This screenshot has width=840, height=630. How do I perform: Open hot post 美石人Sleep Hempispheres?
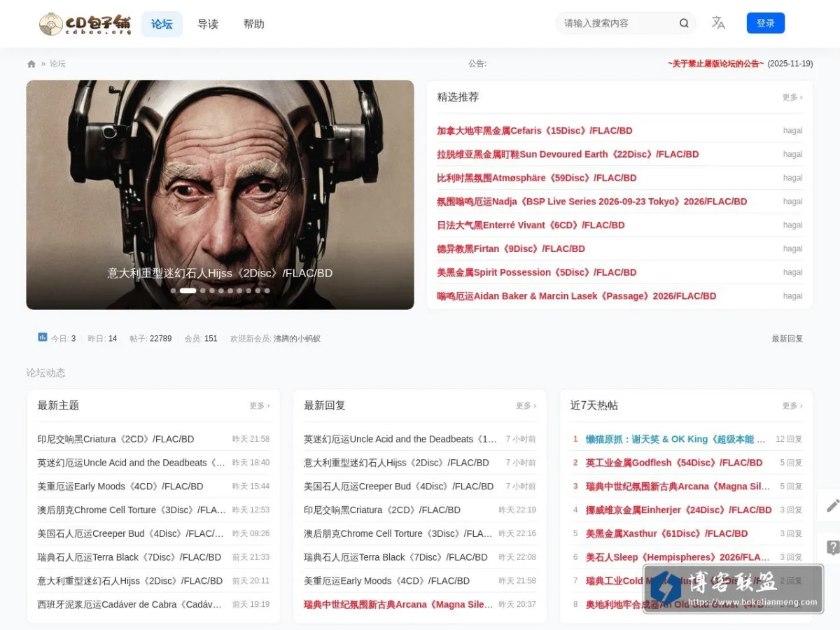678,557
